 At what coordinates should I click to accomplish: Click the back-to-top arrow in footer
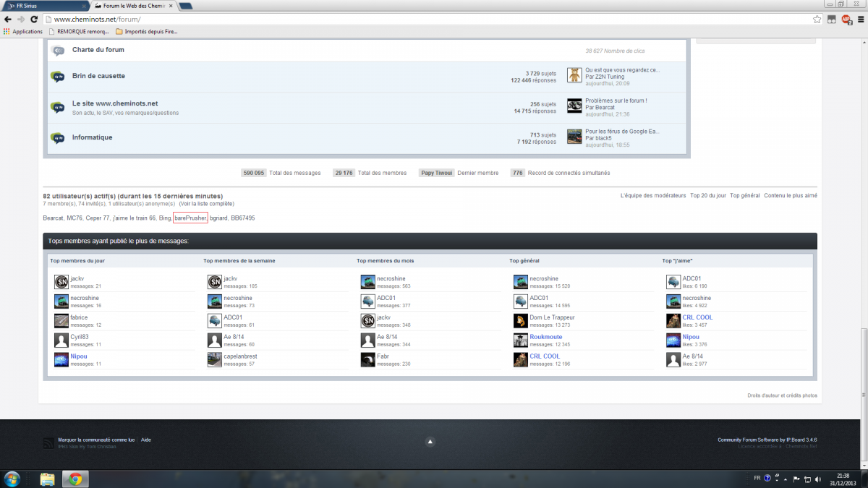click(430, 442)
